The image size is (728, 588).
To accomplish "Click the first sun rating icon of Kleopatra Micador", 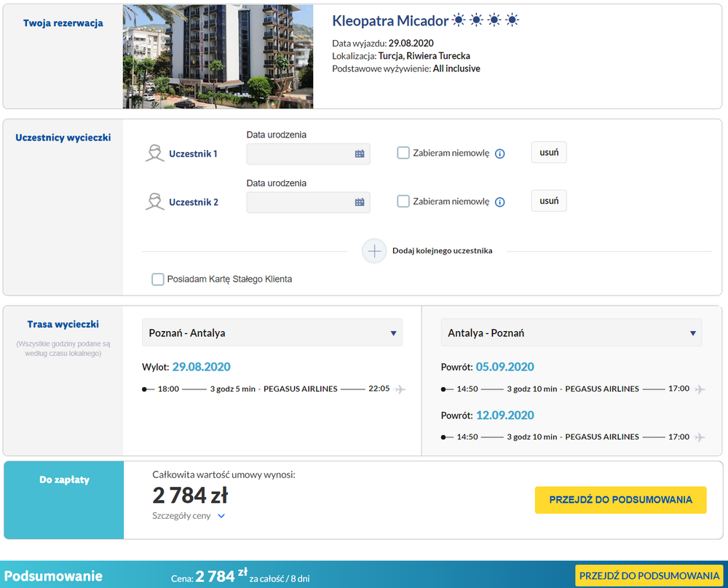I will pyautogui.click(x=459, y=20).
